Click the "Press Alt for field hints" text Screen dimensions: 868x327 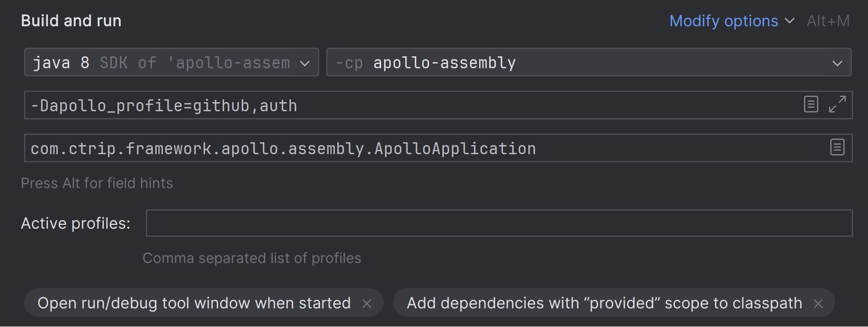tap(97, 183)
